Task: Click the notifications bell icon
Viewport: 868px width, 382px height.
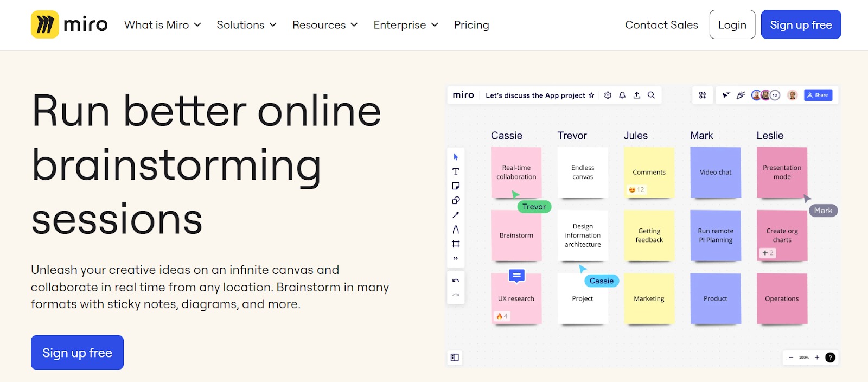Action: click(x=622, y=95)
